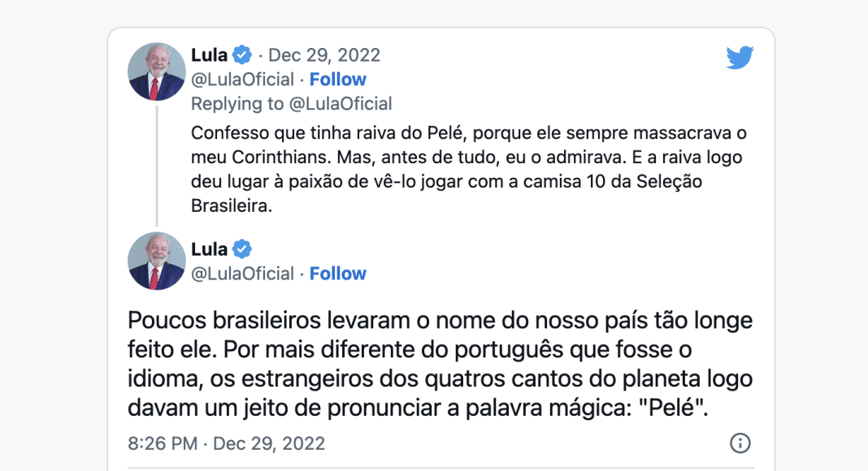This screenshot has width=868, height=471.
Task: Click the thread line connecting both avatars
Action: pyautogui.click(x=157, y=166)
